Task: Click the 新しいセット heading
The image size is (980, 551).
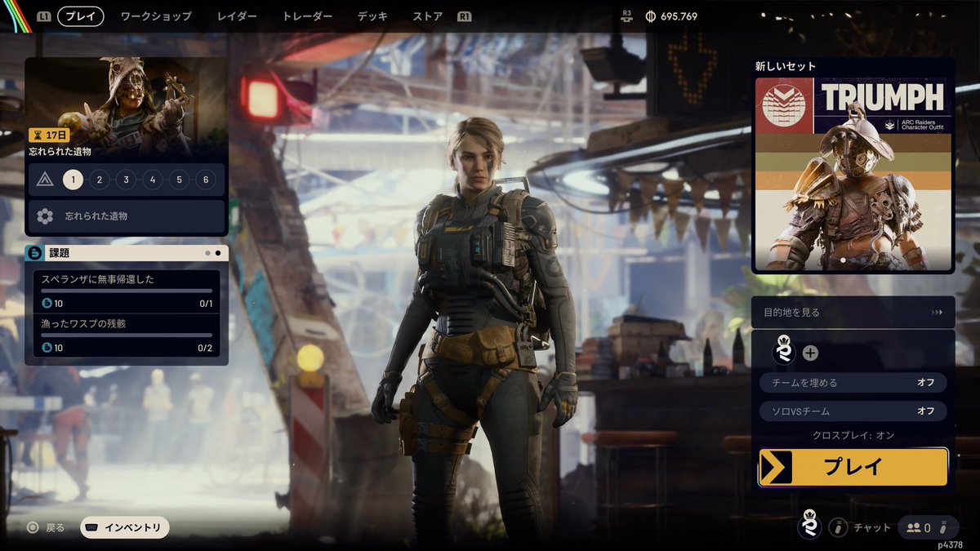Action: 786,66
